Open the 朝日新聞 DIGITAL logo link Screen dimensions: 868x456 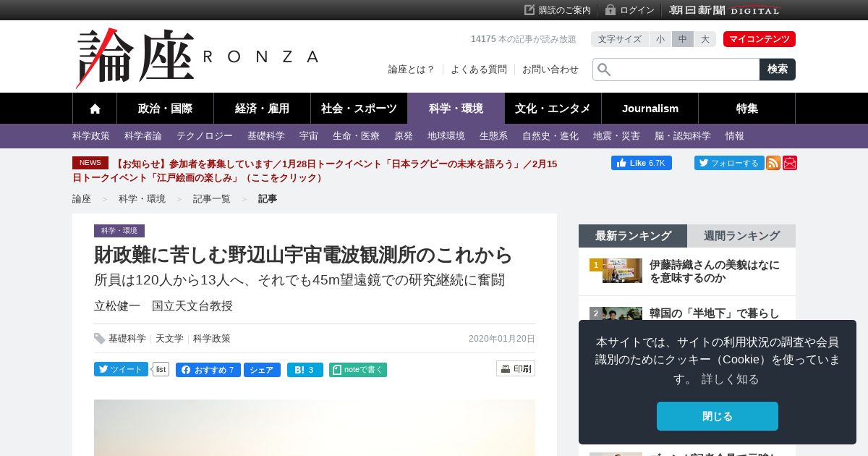coord(724,10)
